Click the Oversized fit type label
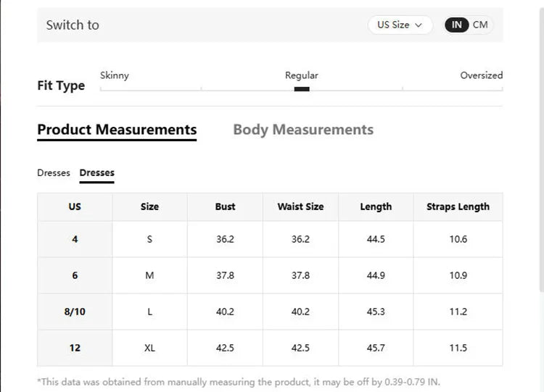The height and width of the screenshot is (392, 544). [x=481, y=75]
